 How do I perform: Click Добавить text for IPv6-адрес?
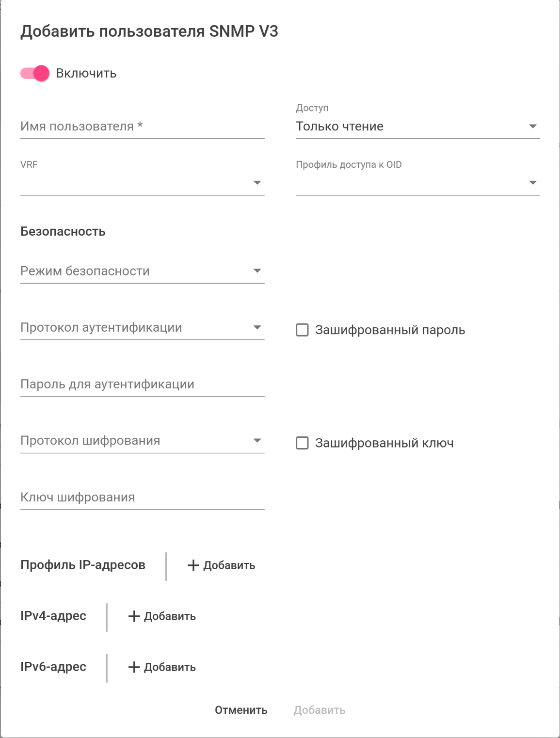coord(170,667)
